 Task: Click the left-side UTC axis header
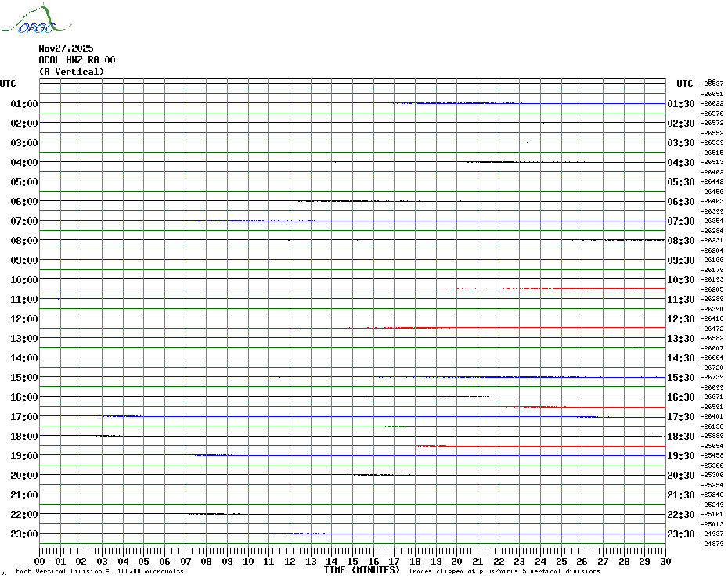[8, 84]
